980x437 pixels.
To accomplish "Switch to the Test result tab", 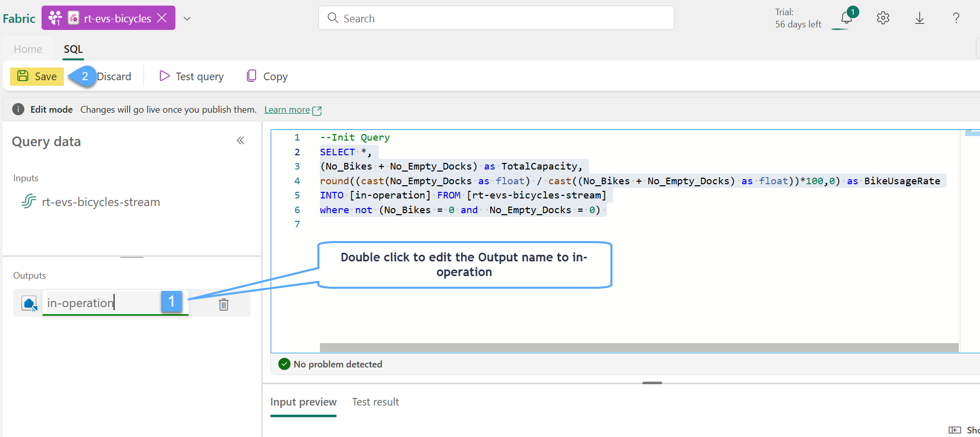I will pyautogui.click(x=375, y=402).
